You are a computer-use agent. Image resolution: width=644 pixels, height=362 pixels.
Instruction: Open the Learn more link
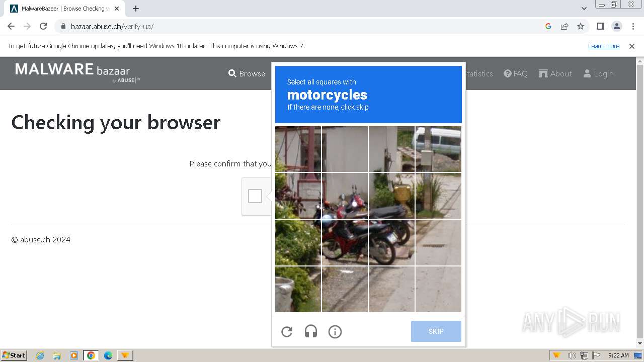[x=604, y=46]
